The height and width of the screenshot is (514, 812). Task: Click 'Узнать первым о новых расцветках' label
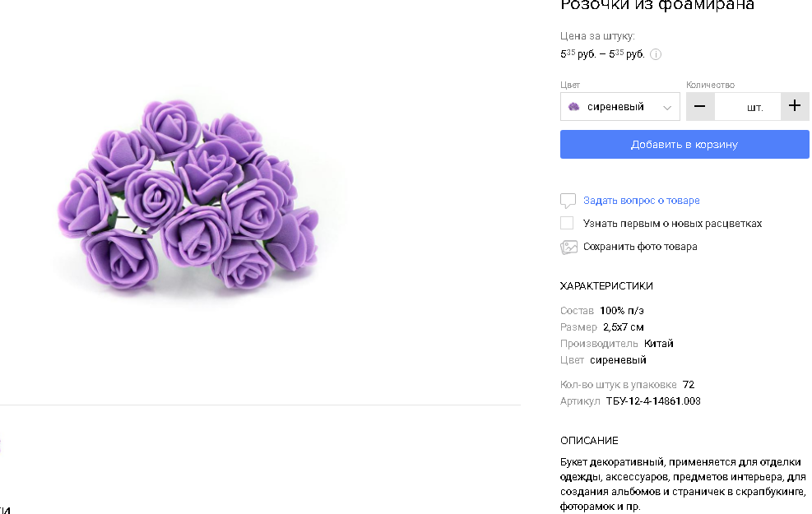tap(672, 224)
